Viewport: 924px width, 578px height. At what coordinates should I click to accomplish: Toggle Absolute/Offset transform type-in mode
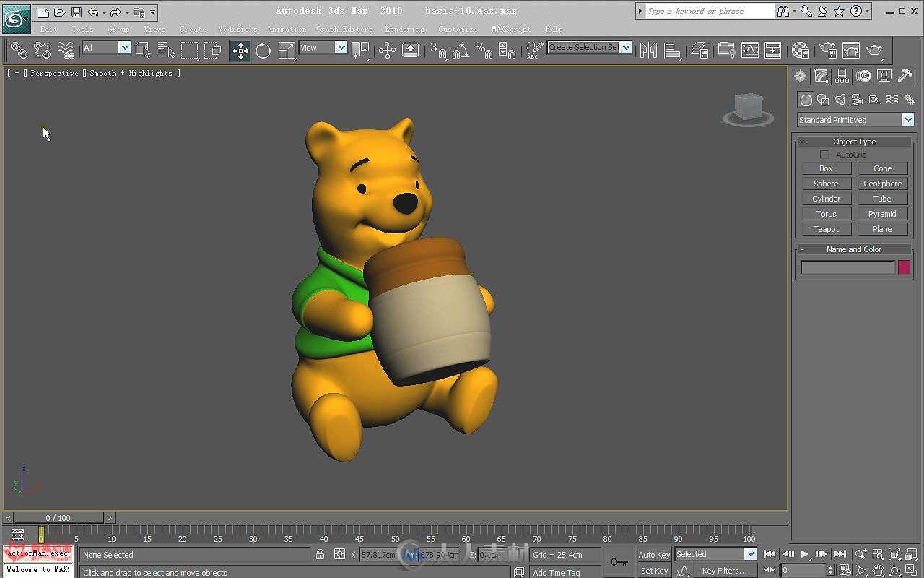[x=340, y=554]
